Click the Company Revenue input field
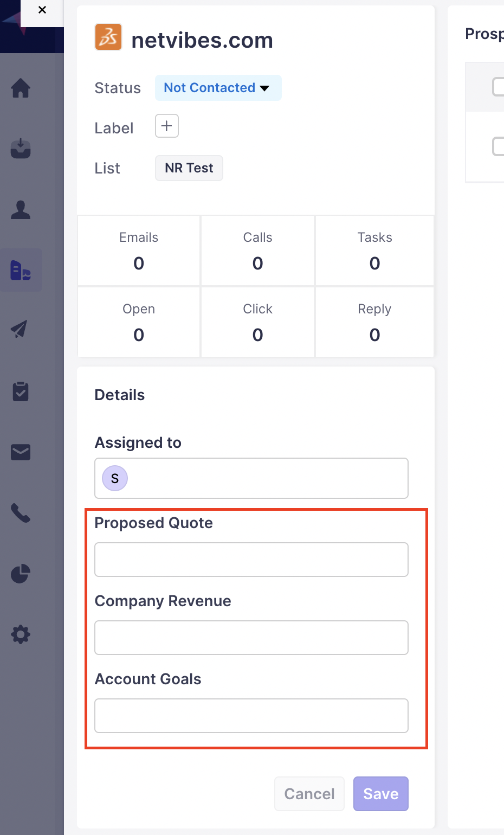 tap(251, 638)
